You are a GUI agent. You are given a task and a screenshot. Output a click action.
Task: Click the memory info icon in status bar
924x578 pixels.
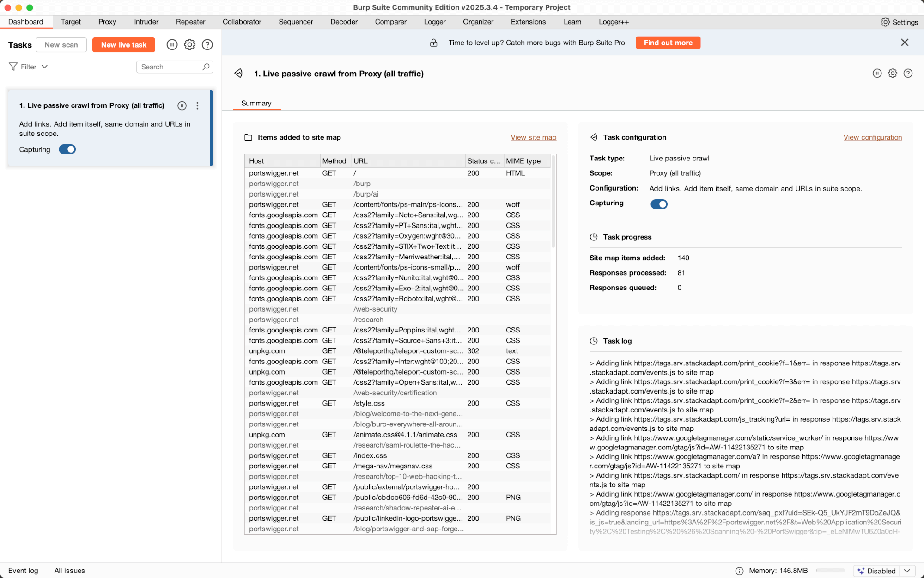coord(739,571)
